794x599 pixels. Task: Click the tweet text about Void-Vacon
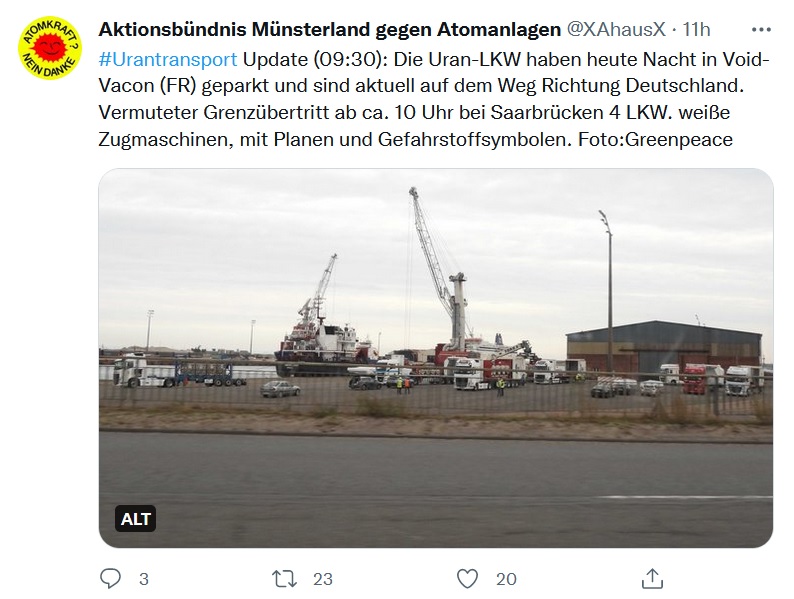tap(434, 99)
